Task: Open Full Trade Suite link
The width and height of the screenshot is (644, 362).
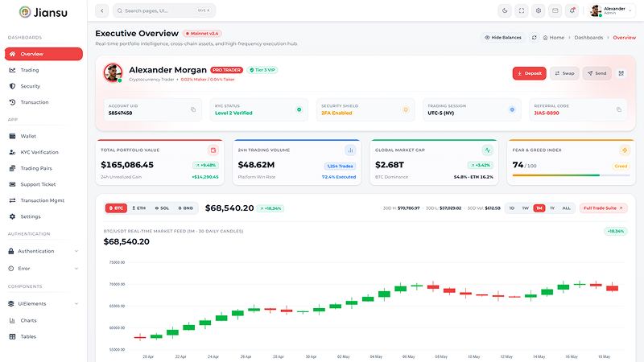Action: pos(603,208)
